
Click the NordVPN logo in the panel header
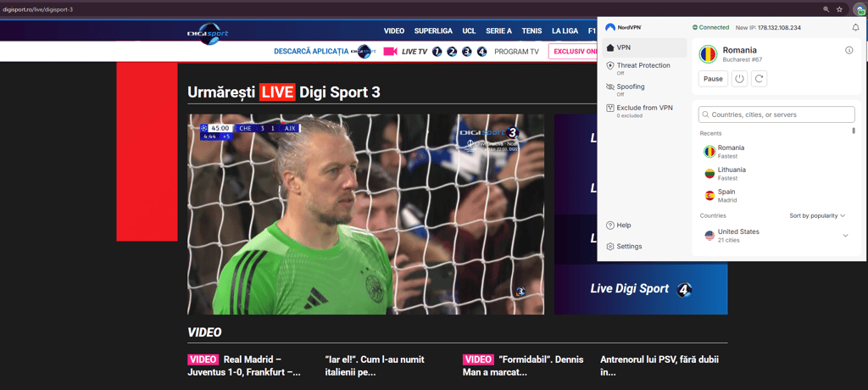(x=623, y=27)
